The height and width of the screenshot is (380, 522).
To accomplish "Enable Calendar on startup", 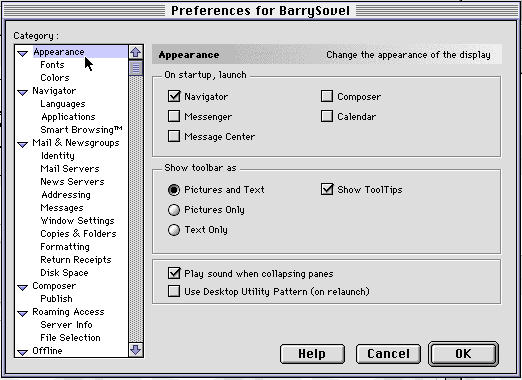I will point(327,116).
